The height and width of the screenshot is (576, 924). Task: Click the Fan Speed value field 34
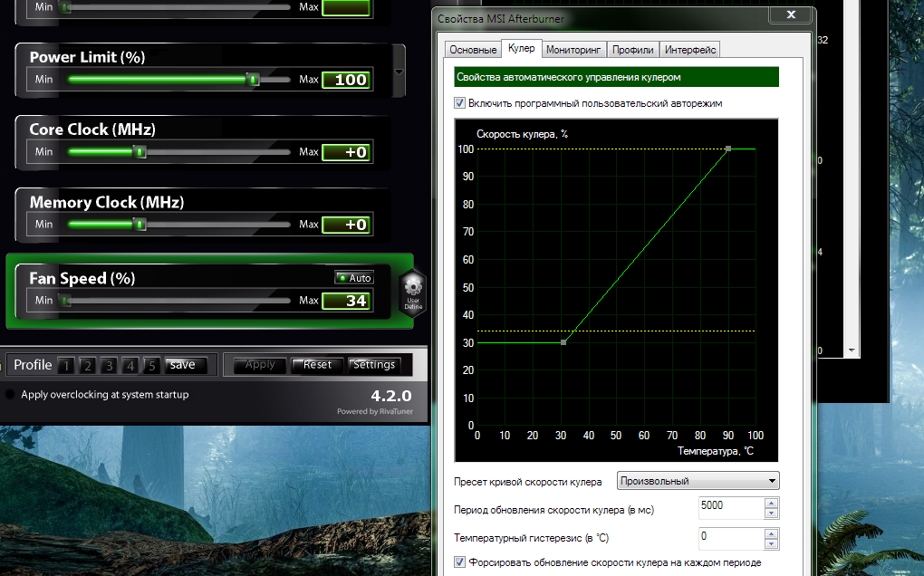coord(347,301)
